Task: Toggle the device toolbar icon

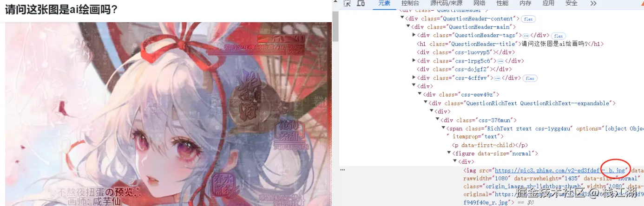Action: [x=361, y=3]
